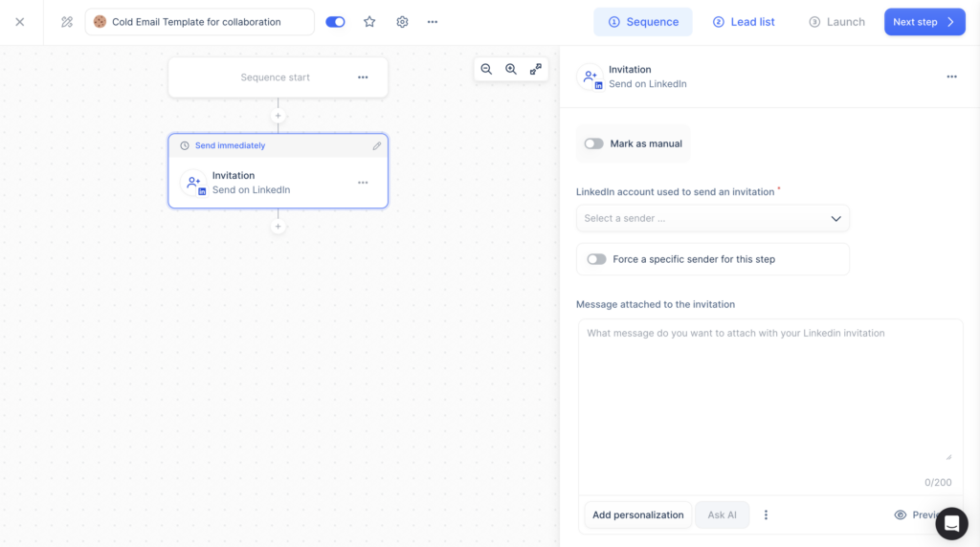Click the pencil edit icon on Send immediately
This screenshot has height=547, width=980.
click(x=377, y=146)
